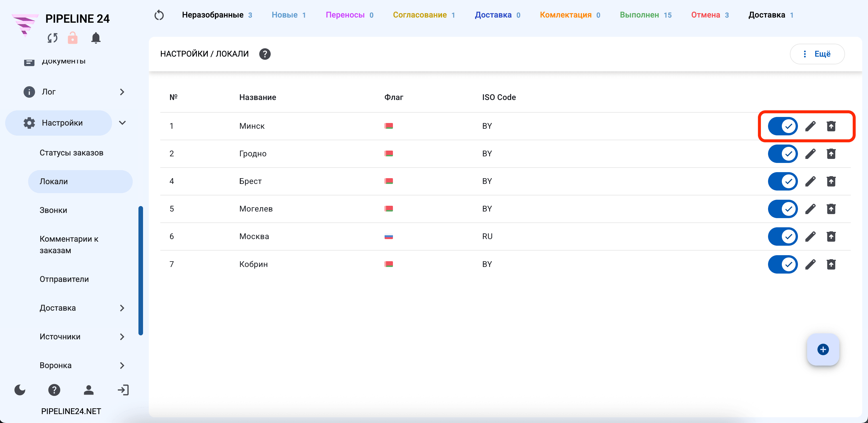Screen dimensions: 868x423
Task: Toggle the Минск locale switch
Action: coord(782,126)
